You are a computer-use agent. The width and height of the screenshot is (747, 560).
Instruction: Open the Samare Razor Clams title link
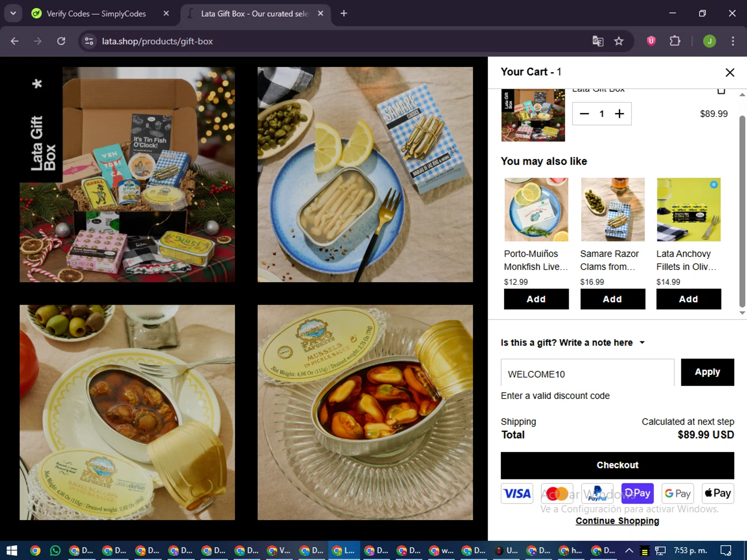coord(610,260)
